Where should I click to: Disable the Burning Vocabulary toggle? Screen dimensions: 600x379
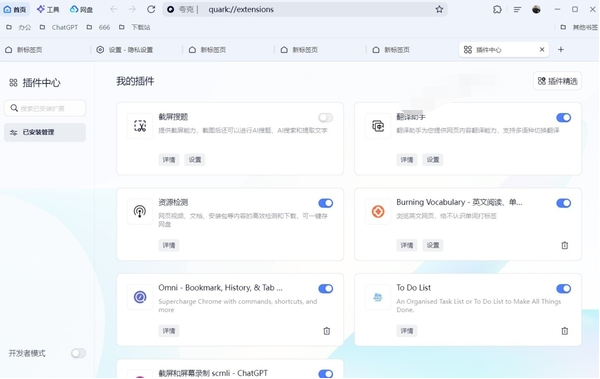(564, 203)
